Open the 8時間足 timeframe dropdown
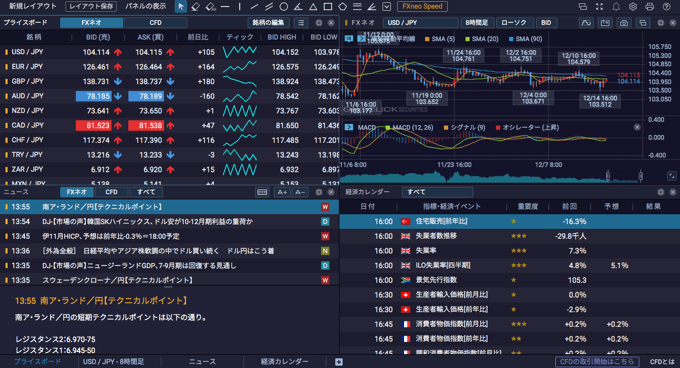The width and height of the screenshot is (680, 368). [x=477, y=23]
